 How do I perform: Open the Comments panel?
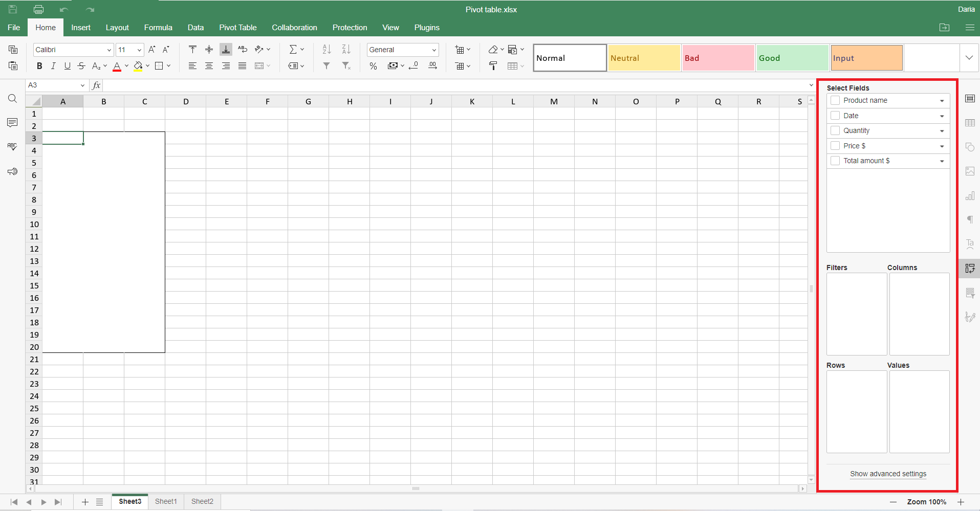12,122
